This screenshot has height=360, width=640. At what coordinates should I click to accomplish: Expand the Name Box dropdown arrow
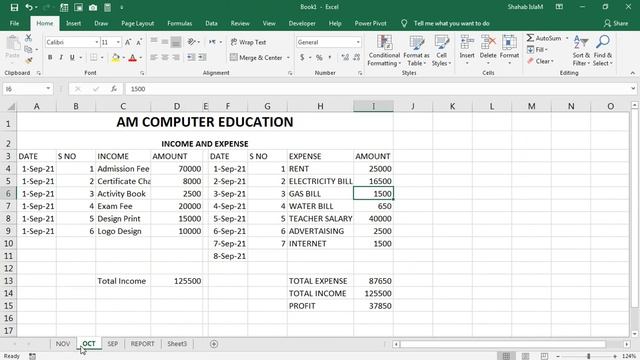[48, 89]
